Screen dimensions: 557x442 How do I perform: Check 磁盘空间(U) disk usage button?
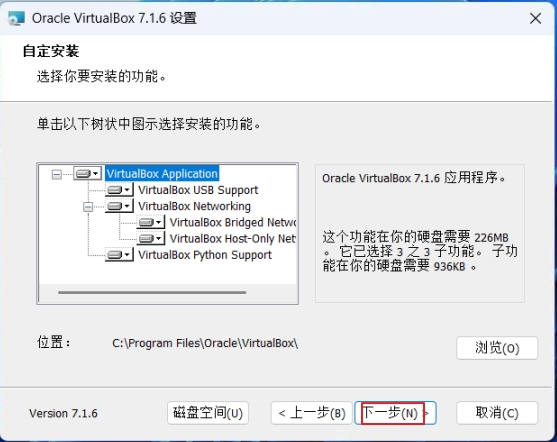point(208,413)
